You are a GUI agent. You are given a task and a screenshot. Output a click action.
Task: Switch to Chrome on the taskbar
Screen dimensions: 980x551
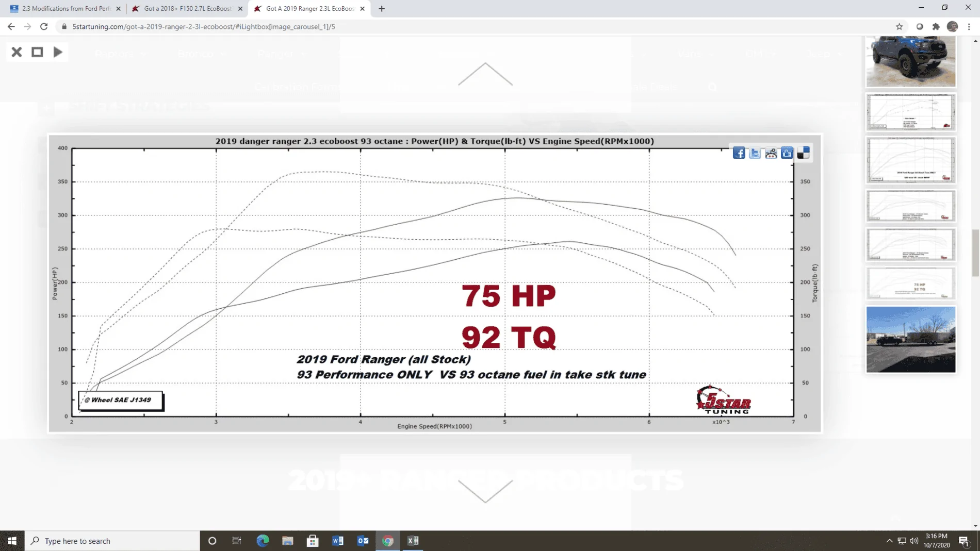(x=388, y=541)
